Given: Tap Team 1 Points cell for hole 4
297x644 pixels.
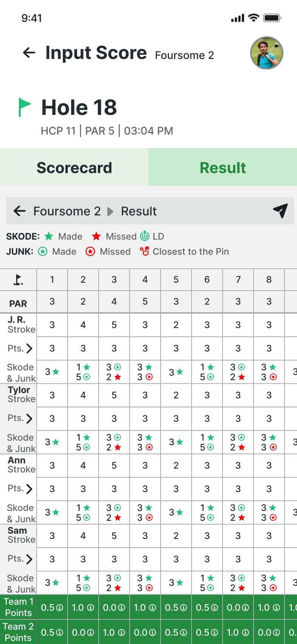Looking at the screenshot, I should (x=145, y=607).
